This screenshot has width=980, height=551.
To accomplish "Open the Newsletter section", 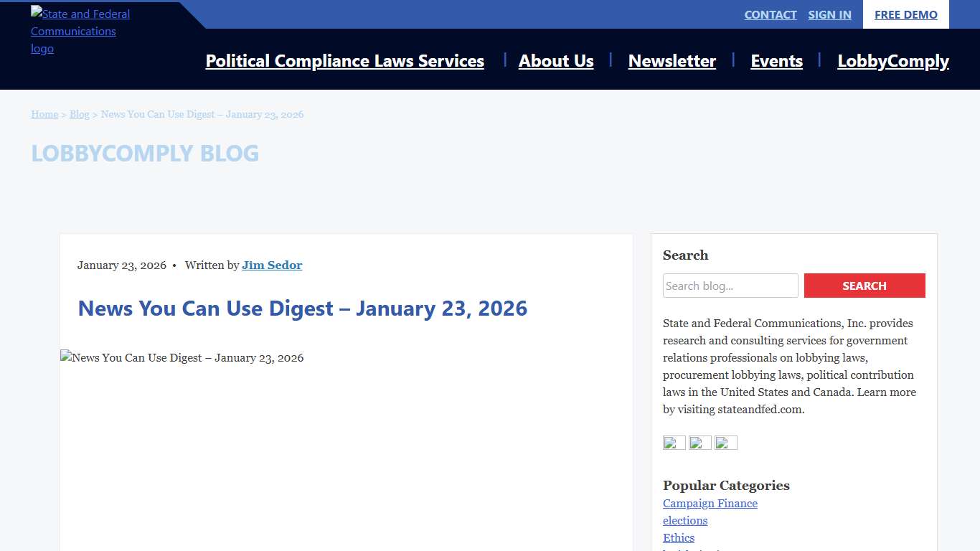I will (672, 61).
